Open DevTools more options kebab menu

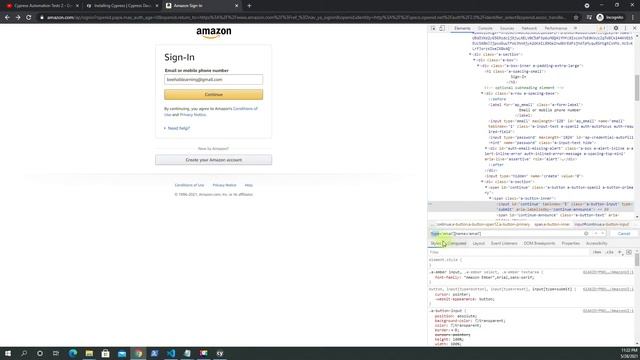click(625, 28)
